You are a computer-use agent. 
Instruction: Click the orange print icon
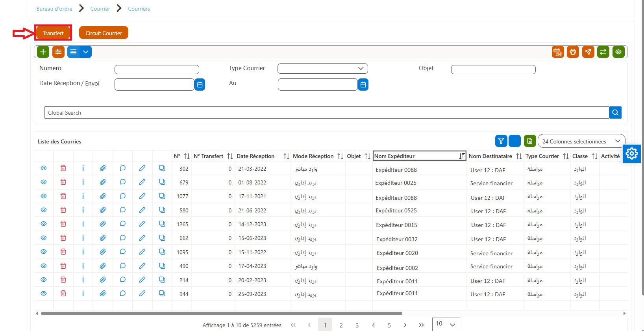coord(573,52)
